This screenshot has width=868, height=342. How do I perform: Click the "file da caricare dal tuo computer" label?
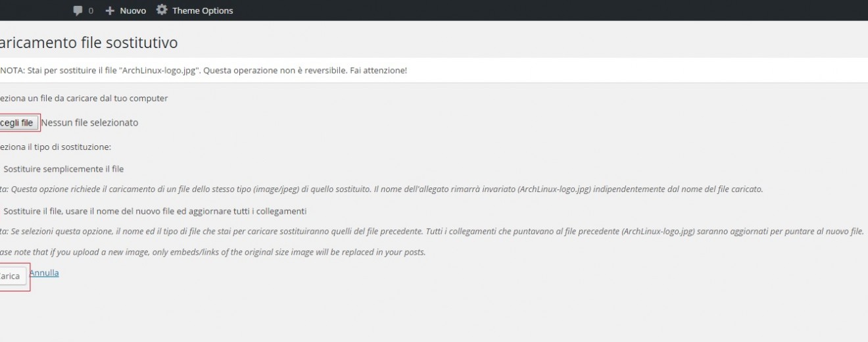pos(84,98)
